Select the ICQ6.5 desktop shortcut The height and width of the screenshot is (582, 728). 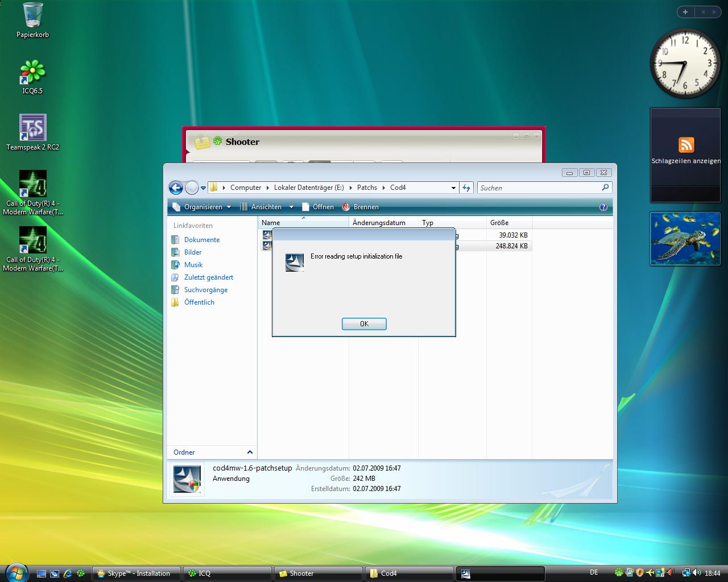[x=32, y=77]
